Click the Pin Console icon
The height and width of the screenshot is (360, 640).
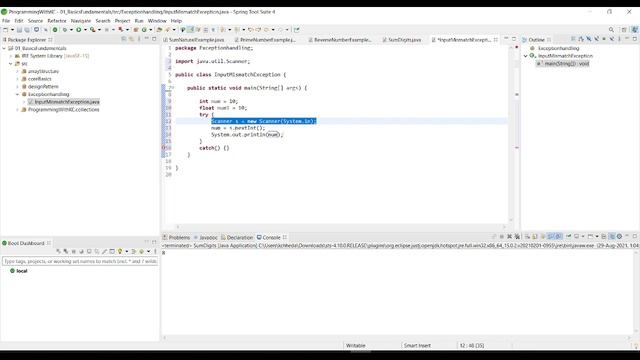[x=569, y=237]
